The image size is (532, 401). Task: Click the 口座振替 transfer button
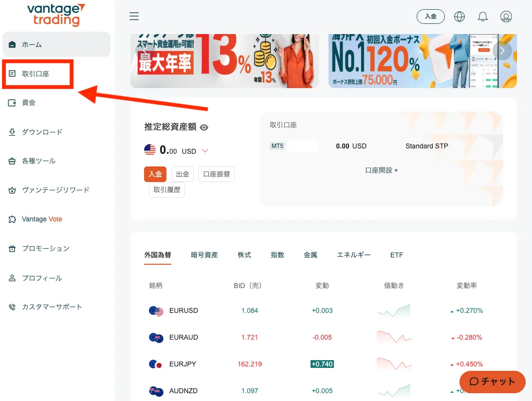tap(217, 174)
